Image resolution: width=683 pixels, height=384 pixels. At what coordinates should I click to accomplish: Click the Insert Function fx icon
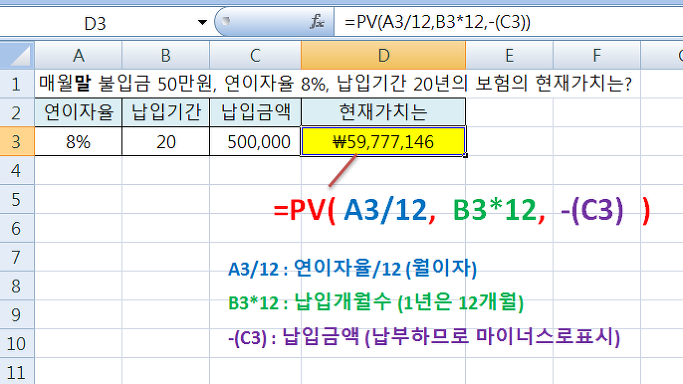click(317, 21)
